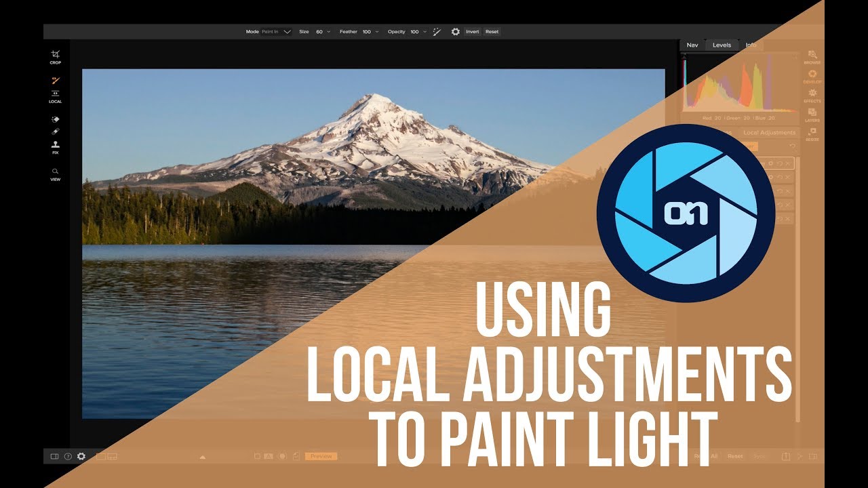Click Reset in the tool options bar
868x488 pixels.
[492, 32]
